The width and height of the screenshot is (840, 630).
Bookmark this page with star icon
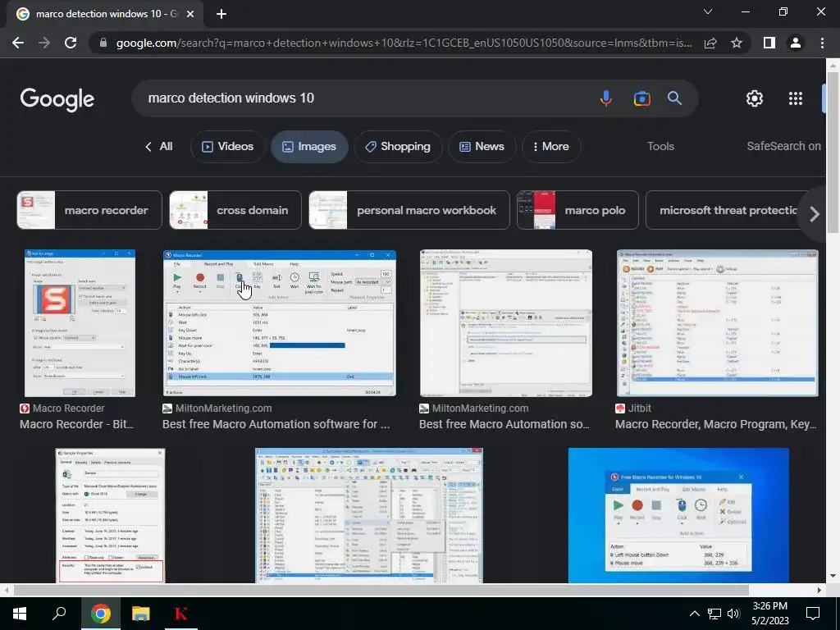click(737, 43)
